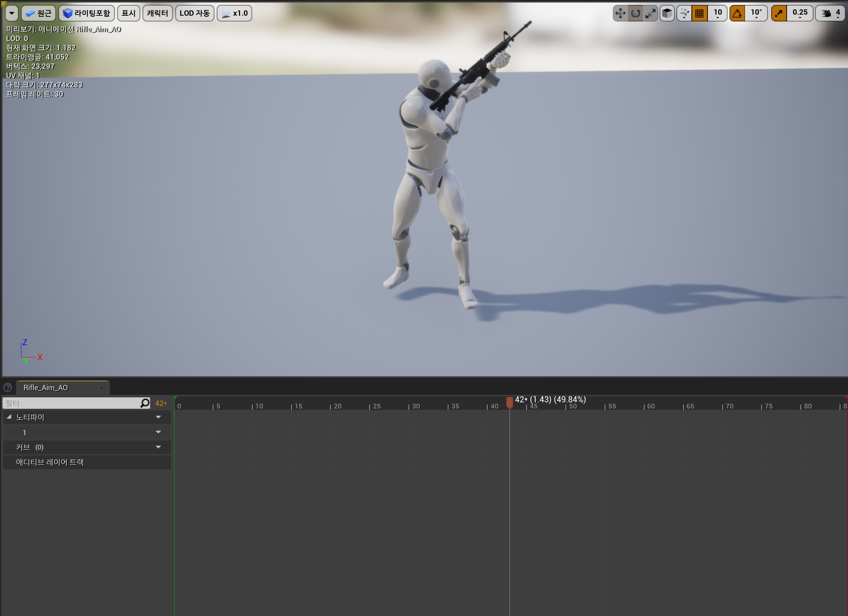The width and height of the screenshot is (848, 616).
Task: Select the scale gizmo tool
Action: point(650,14)
